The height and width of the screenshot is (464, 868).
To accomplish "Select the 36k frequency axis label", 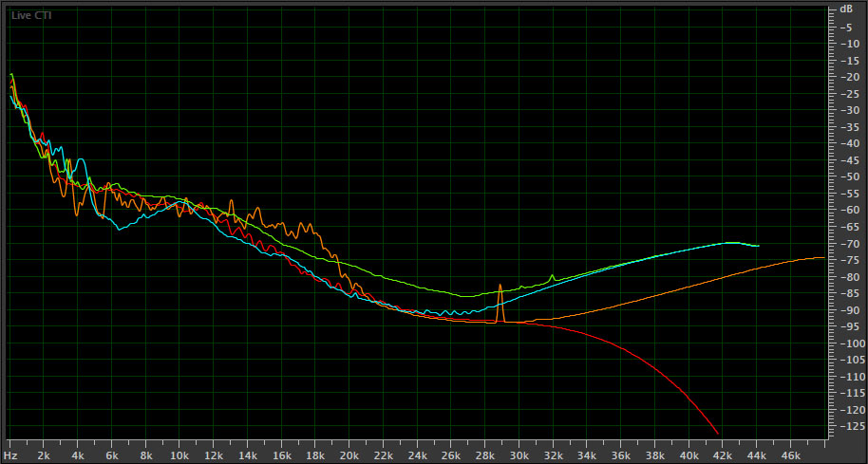I will pyautogui.click(x=620, y=456).
